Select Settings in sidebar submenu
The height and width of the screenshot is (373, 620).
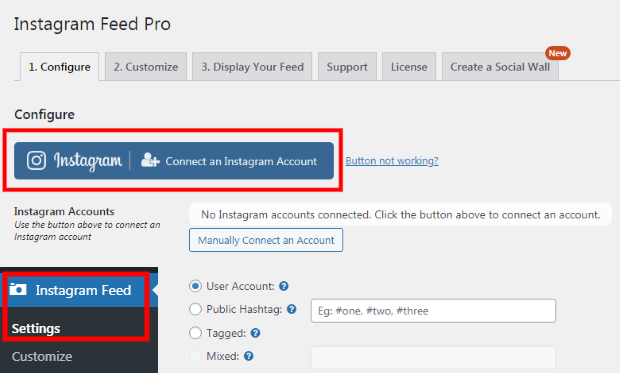36,328
